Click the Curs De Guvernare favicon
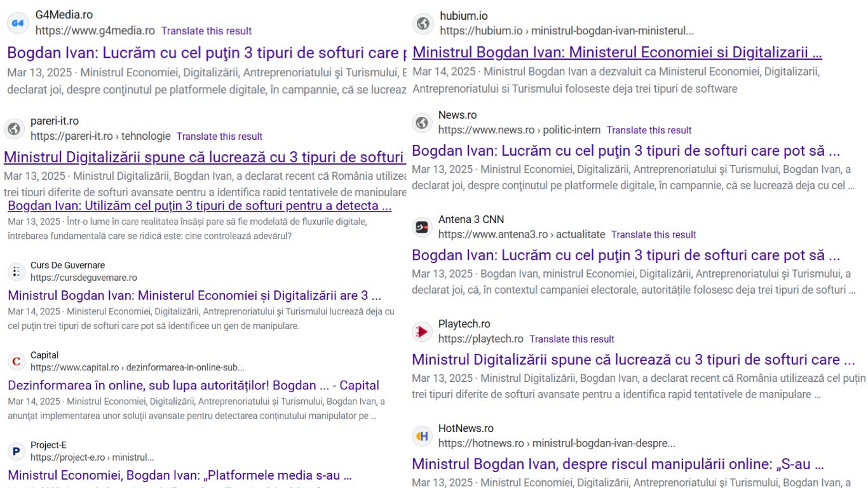 click(x=17, y=271)
